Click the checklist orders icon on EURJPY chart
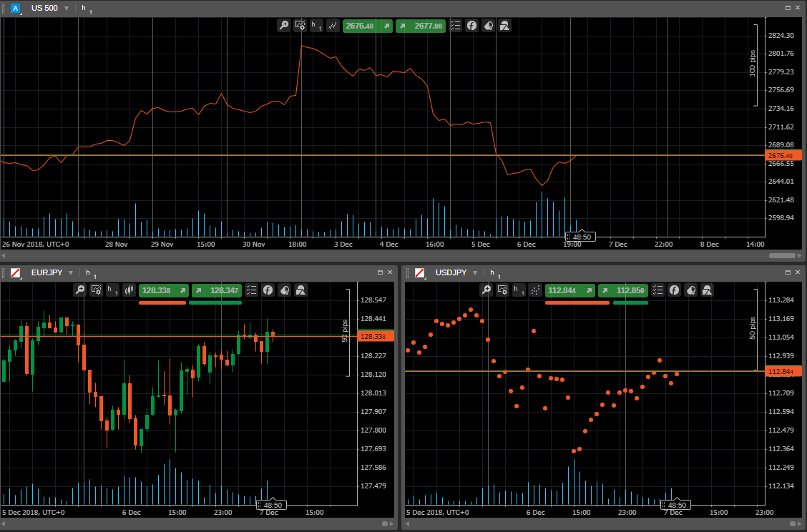Viewport: 807px width, 532px height. point(251,290)
